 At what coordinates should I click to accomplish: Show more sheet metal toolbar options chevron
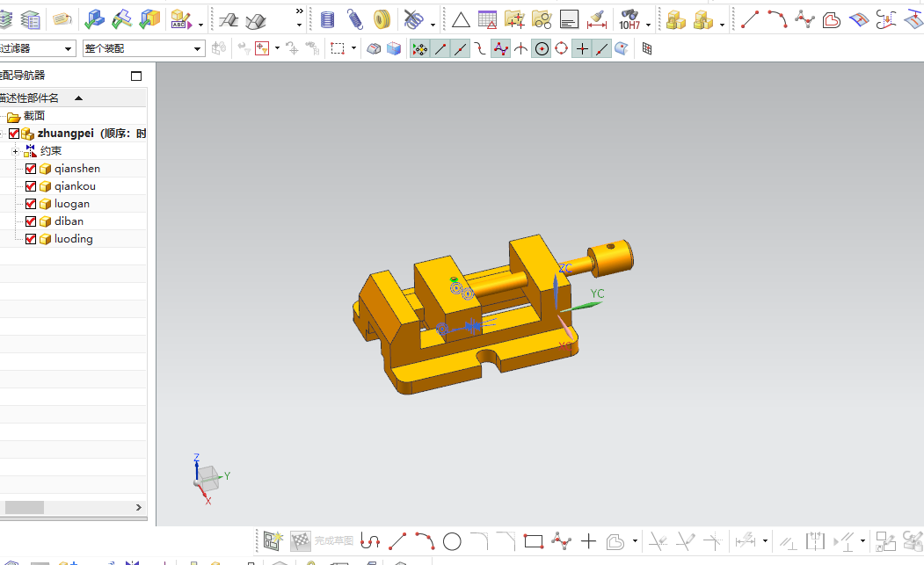click(x=300, y=11)
